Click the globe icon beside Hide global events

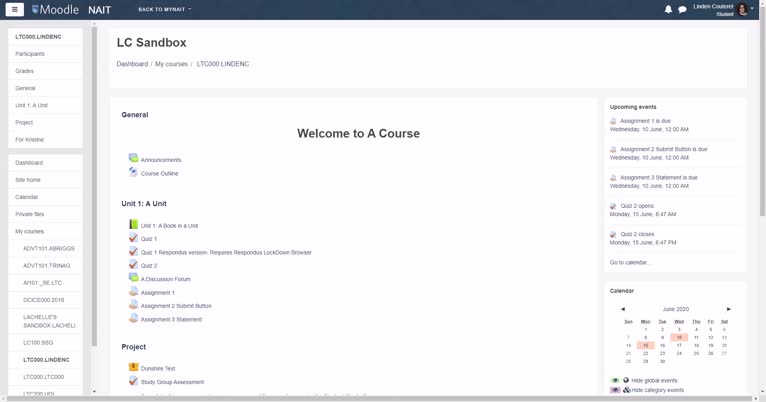pyautogui.click(x=626, y=380)
